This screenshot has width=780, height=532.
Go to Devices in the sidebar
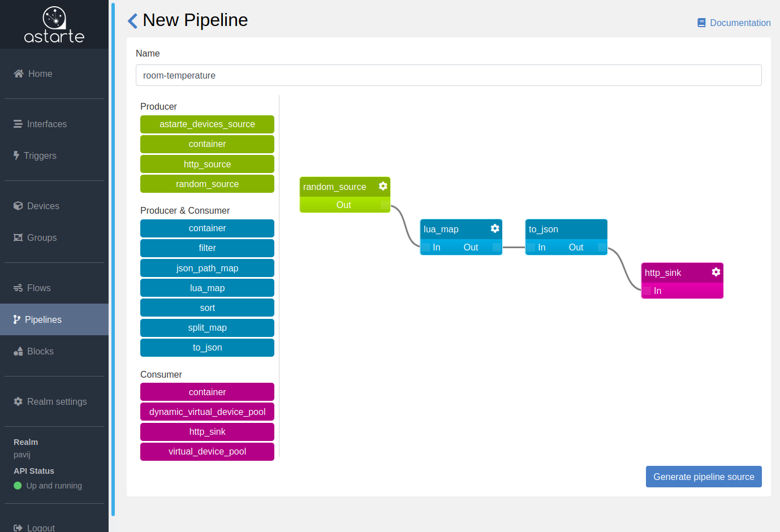43,206
